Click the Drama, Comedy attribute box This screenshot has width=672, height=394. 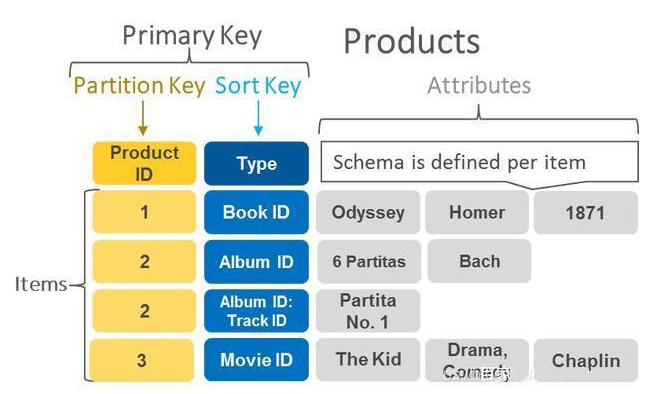[x=477, y=360]
